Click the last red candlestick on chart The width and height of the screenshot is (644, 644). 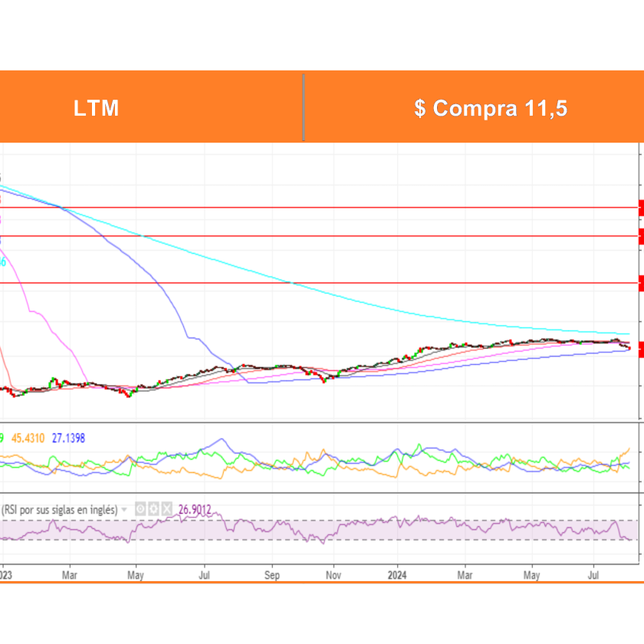629,348
